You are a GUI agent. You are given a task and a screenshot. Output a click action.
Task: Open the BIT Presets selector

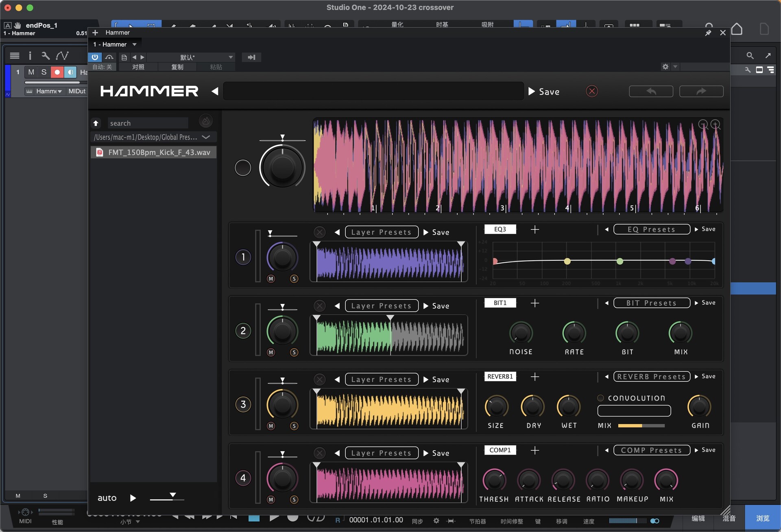(x=651, y=303)
